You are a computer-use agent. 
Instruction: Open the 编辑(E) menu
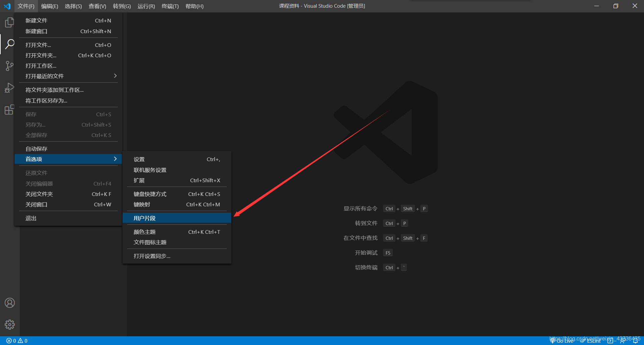click(50, 6)
